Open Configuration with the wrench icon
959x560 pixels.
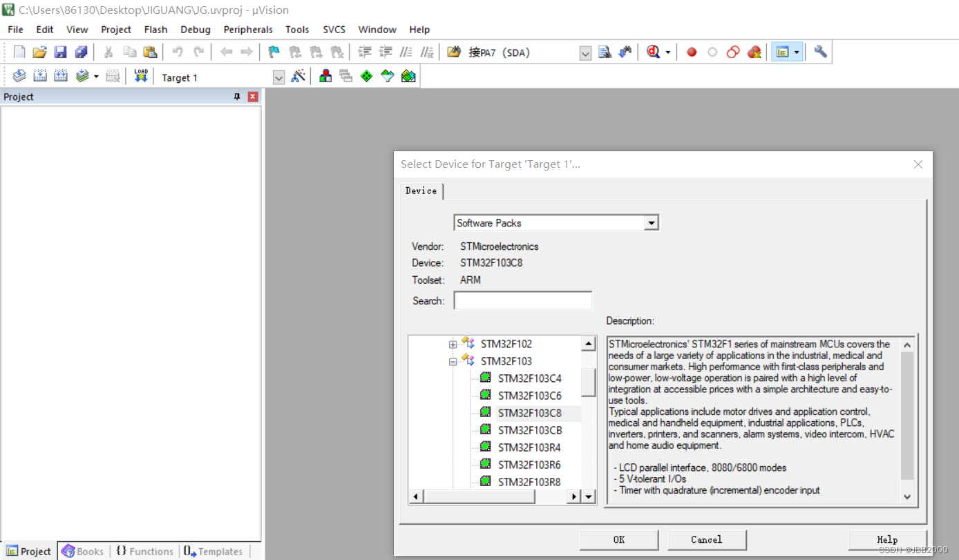pyautogui.click(x=820, y=52)
